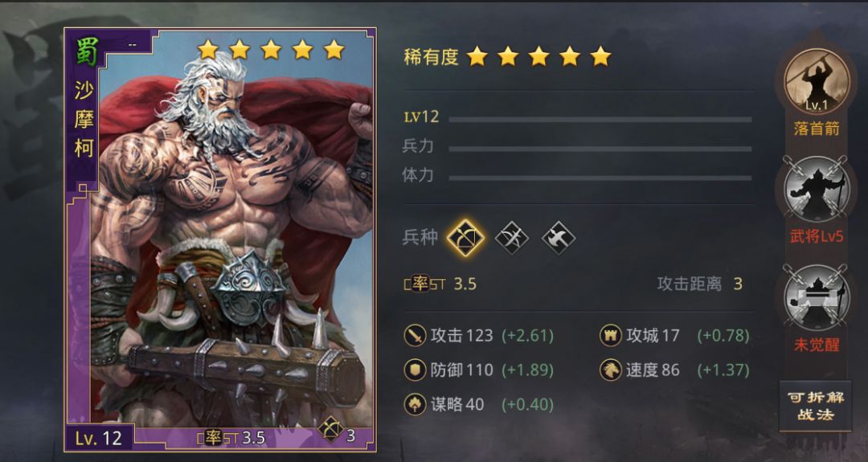Click the attack sword stat icon

[x=415, y=336]
